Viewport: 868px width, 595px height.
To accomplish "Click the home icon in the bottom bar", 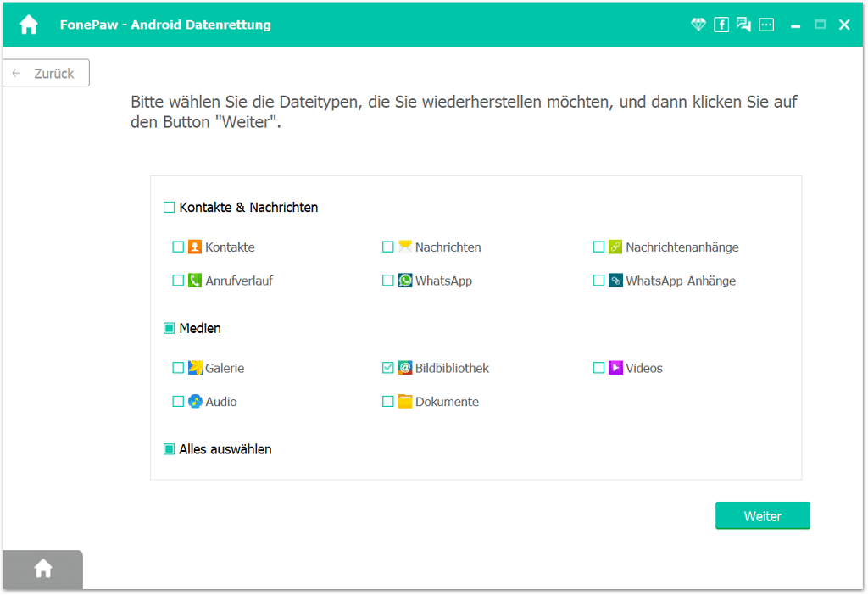I will pyautogui.click(x=42, y=569).
